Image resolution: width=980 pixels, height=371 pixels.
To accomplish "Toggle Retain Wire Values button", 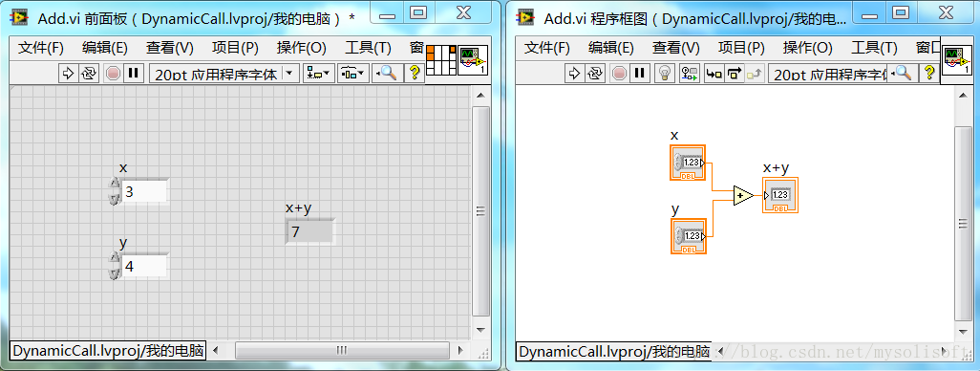I will (690, 74).
